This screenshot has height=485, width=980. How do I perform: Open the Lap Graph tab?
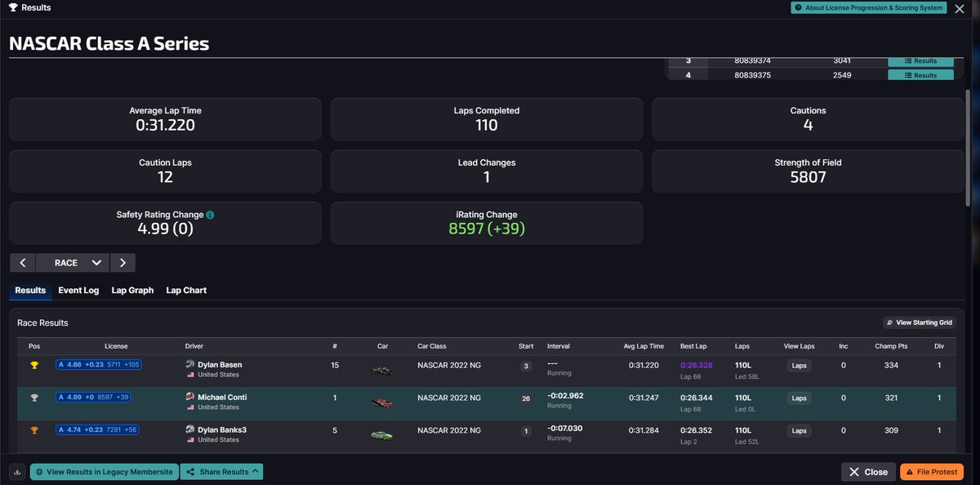click(x=132, y=291)
